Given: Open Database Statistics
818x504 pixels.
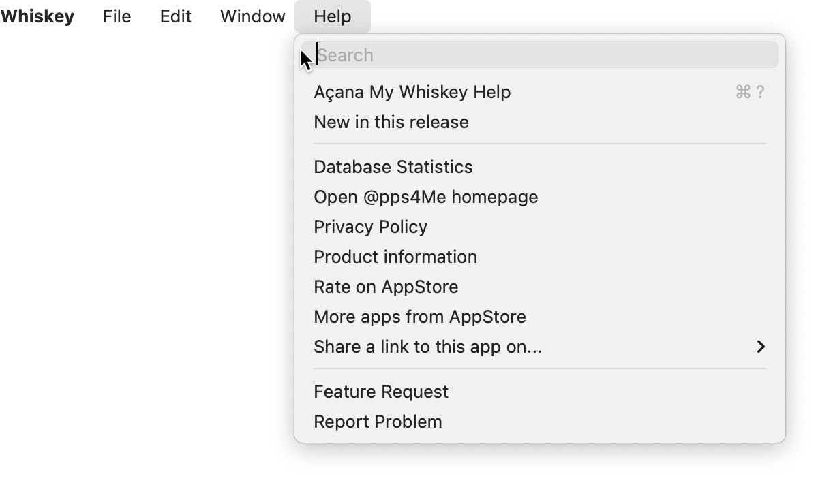Looking at the screenshot, I should [540, 167].
